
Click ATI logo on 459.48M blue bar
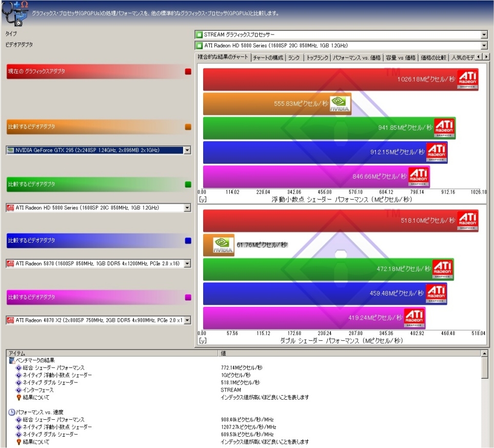pos(436,293)
